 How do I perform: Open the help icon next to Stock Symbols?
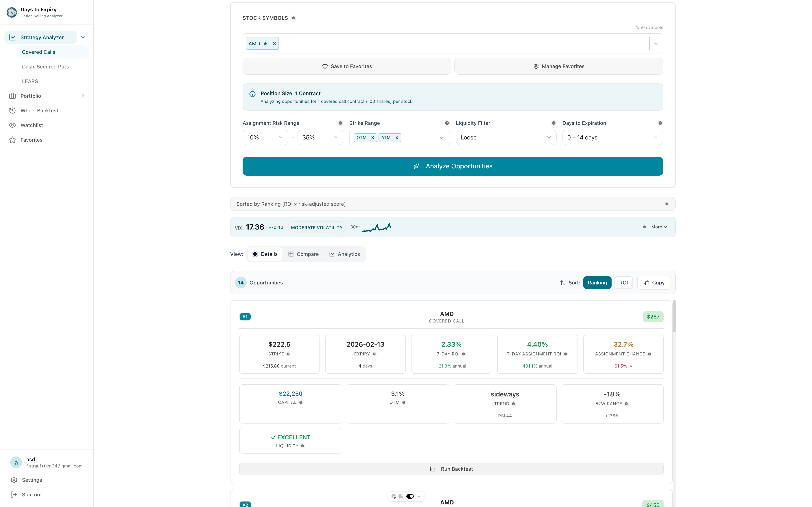point(294,18)
